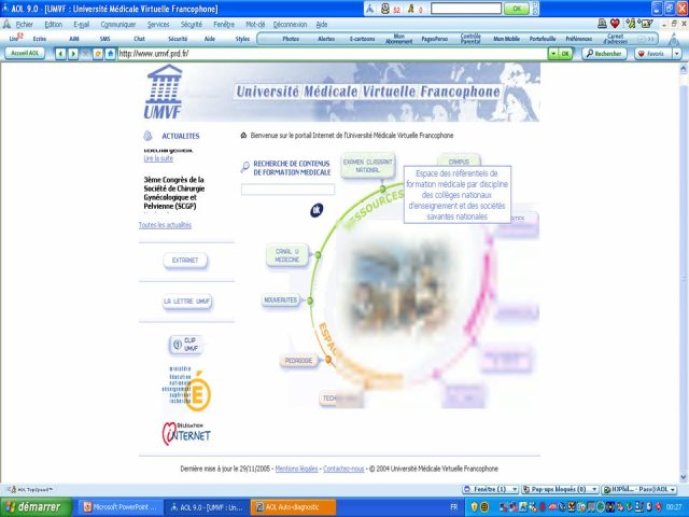689x517 pixels.
Task: Open the Délégation Internet logo
Action: [186, 434]
